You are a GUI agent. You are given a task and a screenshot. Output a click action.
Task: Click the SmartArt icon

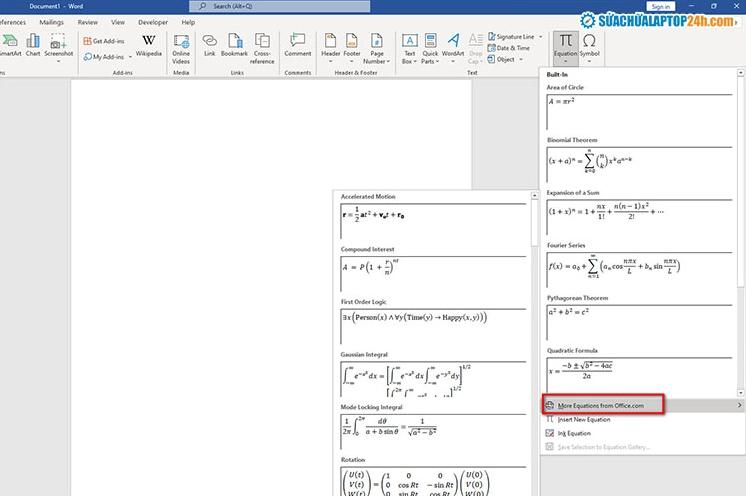pyautogui.click(x=10, y=41)
